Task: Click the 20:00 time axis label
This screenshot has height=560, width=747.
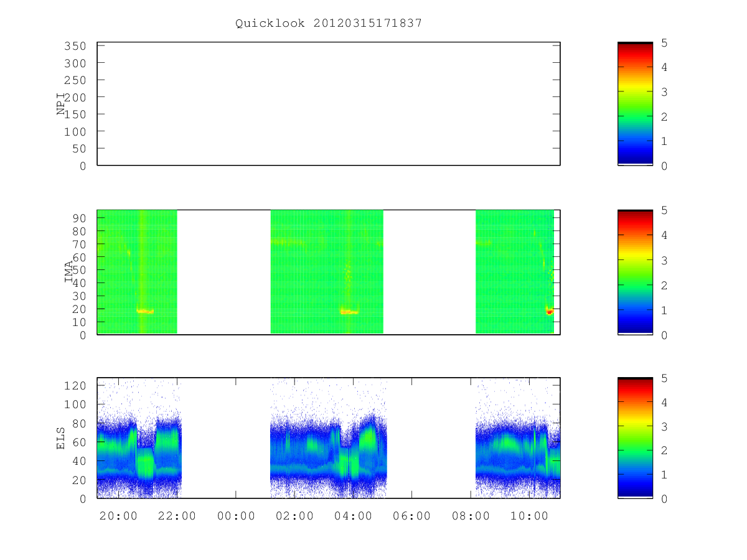Action: point(118,516)
